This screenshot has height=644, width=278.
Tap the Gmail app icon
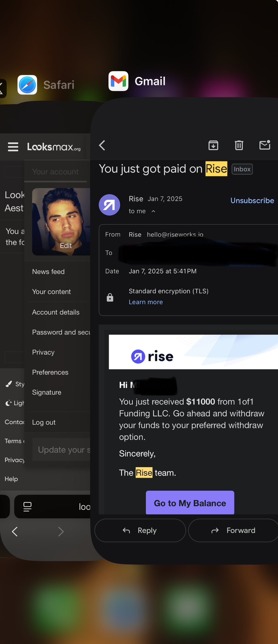coord(118,81)
